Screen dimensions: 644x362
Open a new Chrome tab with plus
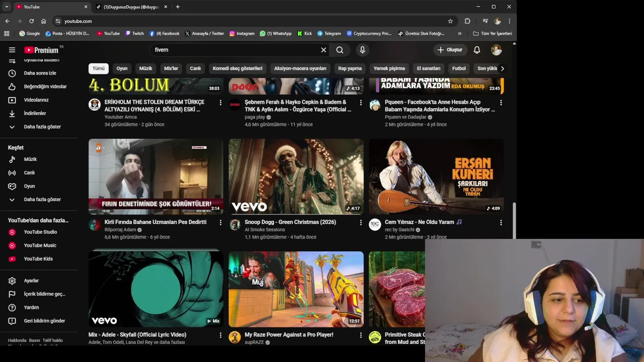click(x=178, y=7)
